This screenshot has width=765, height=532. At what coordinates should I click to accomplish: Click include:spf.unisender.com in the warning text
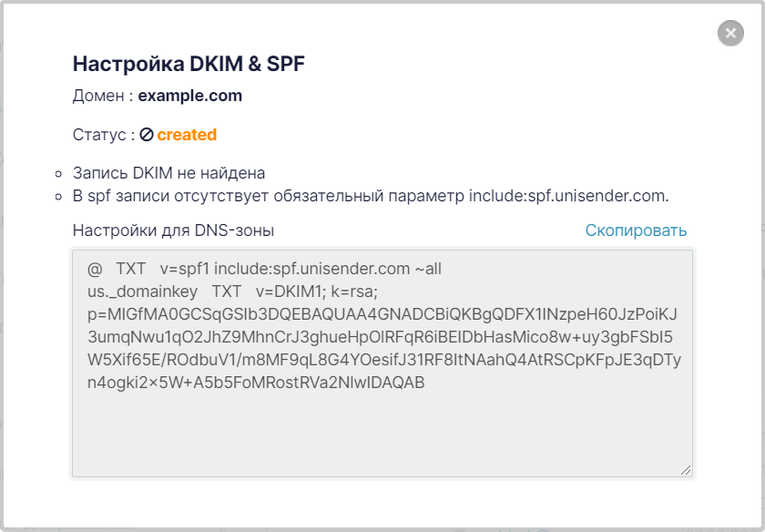(x=569, y=196)
